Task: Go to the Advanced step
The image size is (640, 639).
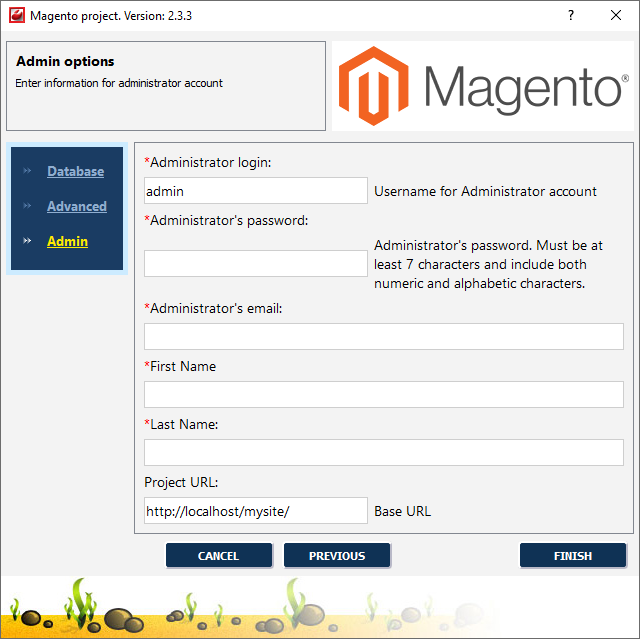Action: (77, 206)
